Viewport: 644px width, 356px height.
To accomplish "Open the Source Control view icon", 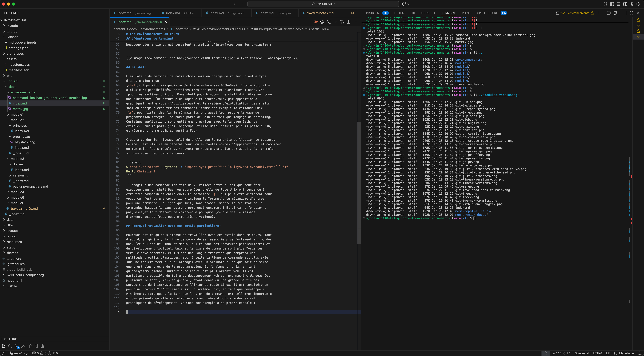I will 17,346.
